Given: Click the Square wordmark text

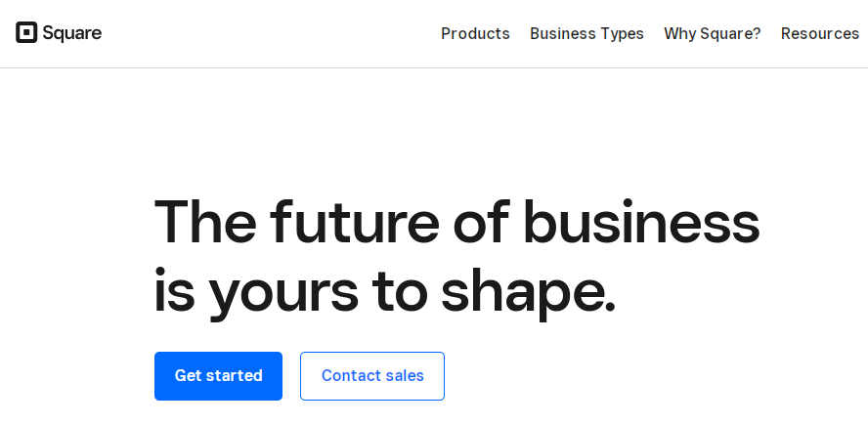Looking at the screenshot, I should 71,33.
